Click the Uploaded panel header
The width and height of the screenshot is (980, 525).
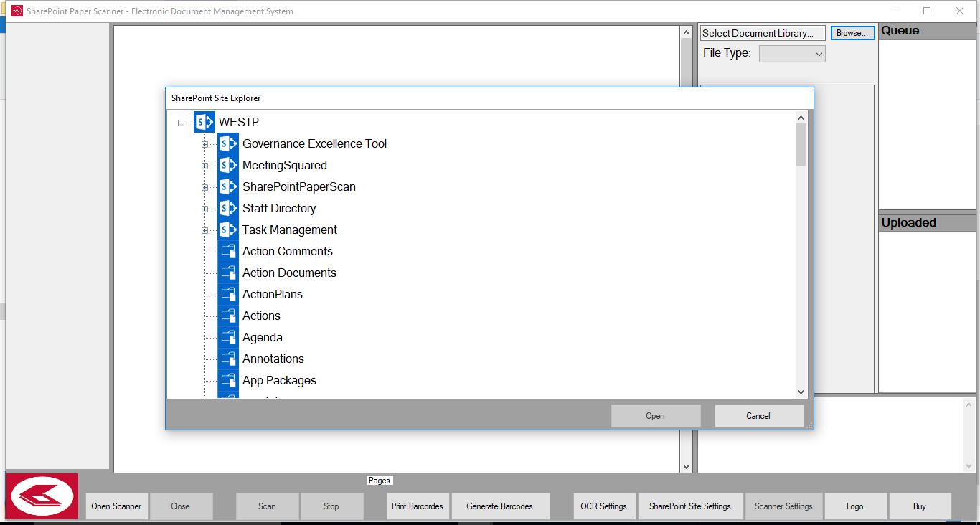pyautogui.click(x=928, y=222)
